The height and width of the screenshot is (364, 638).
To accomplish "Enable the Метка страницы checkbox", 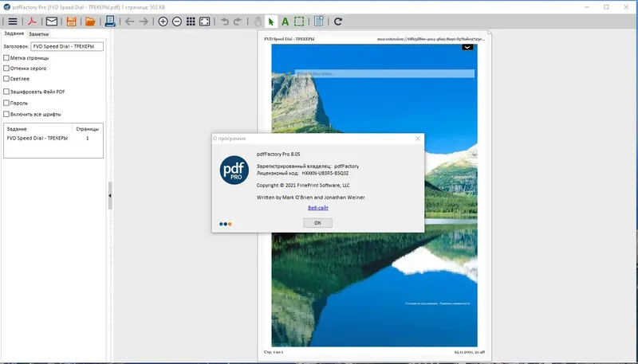I will [6, 57].
